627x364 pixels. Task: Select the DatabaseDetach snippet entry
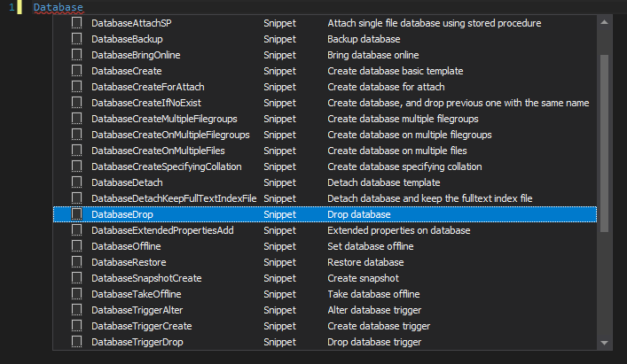coord(127,182)
